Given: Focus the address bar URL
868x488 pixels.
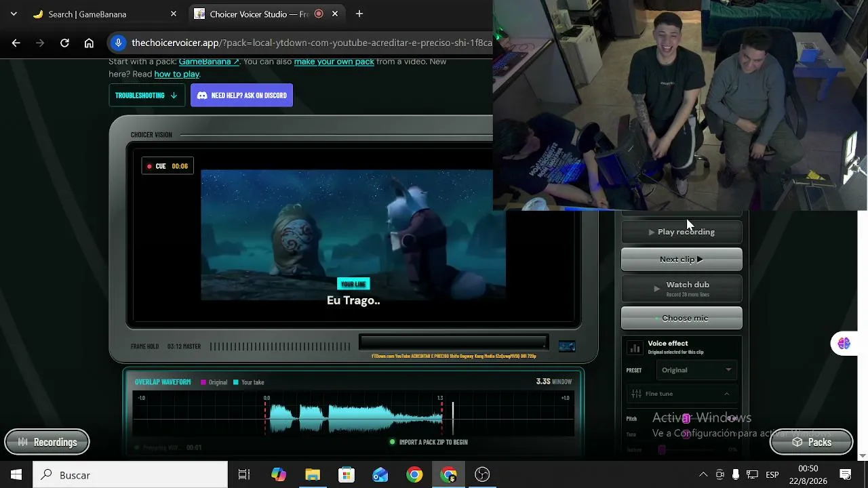Looking at the screenshot, I should (x=312, y=43).
